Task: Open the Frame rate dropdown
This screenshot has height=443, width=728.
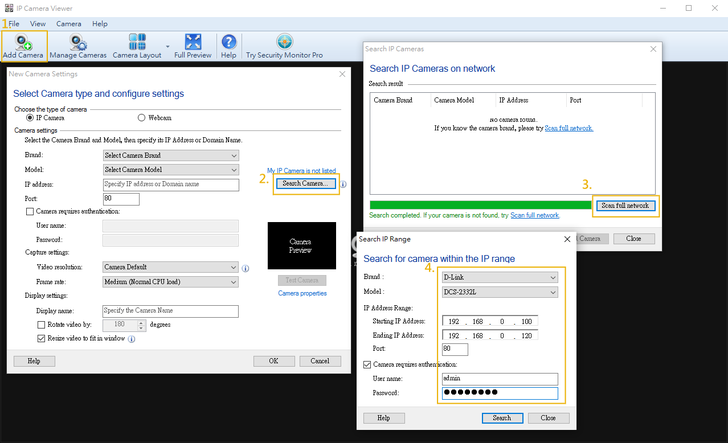Action: click(x=171, y=282)
